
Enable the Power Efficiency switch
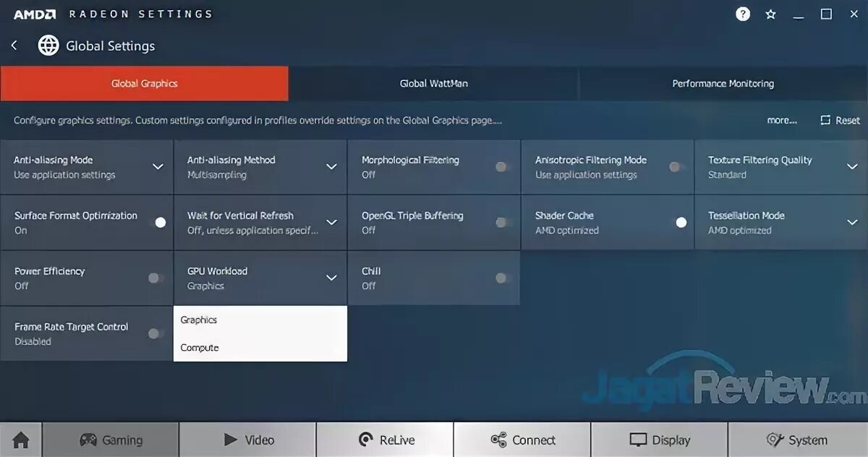coord(156,278)
